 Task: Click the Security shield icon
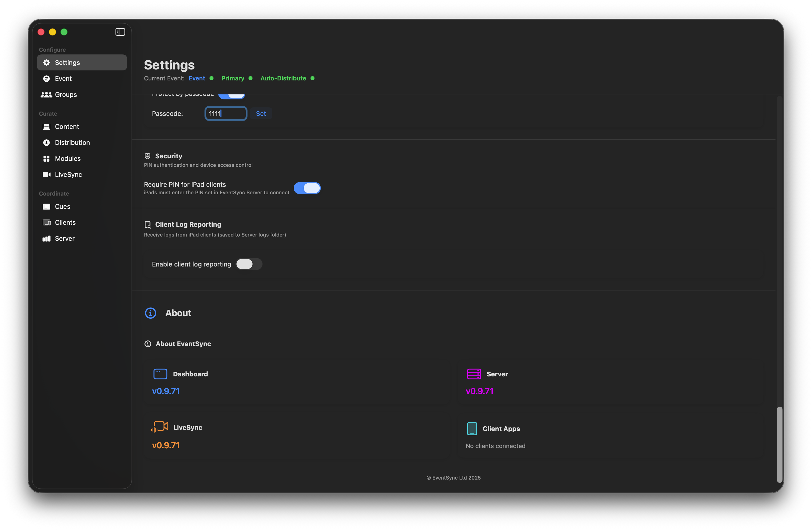pos(147,156)
